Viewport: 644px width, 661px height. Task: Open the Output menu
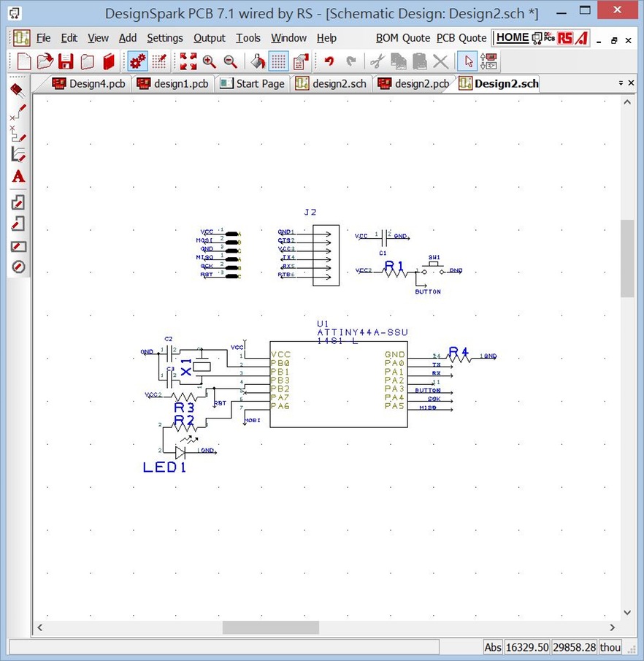click(x=209, y=38)
